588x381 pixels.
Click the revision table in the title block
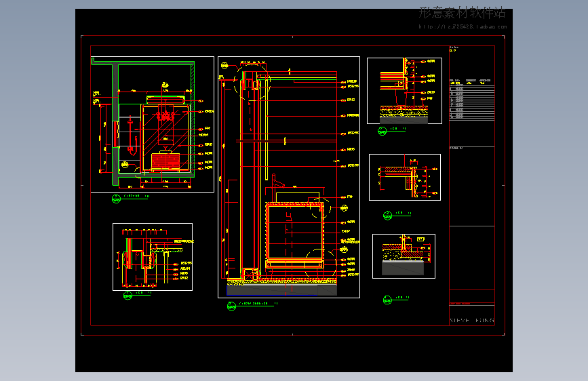pyautogui.click(x=472, y=100)
